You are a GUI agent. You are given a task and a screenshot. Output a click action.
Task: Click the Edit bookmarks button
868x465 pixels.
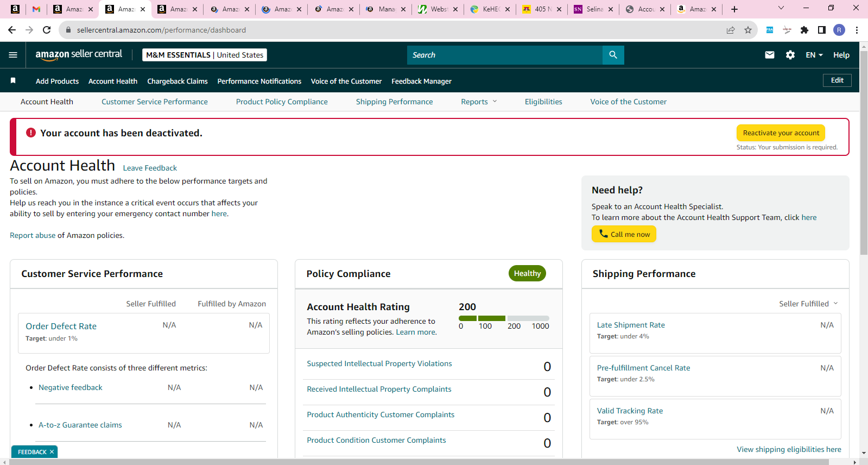point(837,80)
